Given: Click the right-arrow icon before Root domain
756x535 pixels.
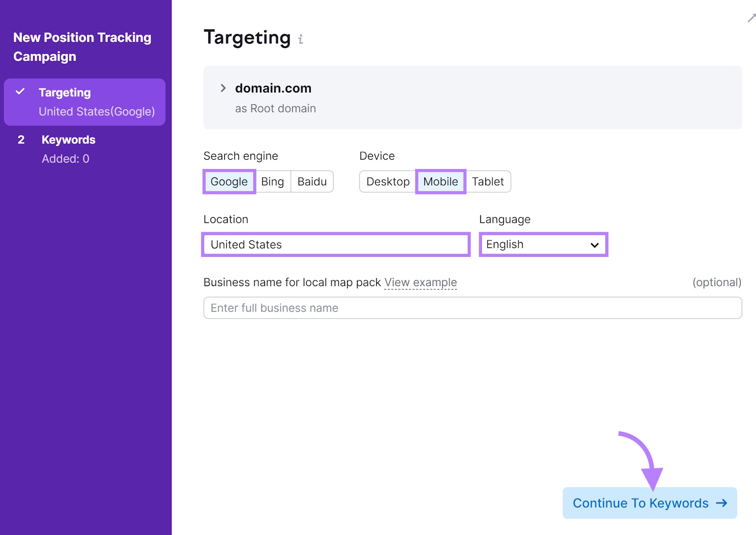Looking at the screenshot, I should pos(222,88).
